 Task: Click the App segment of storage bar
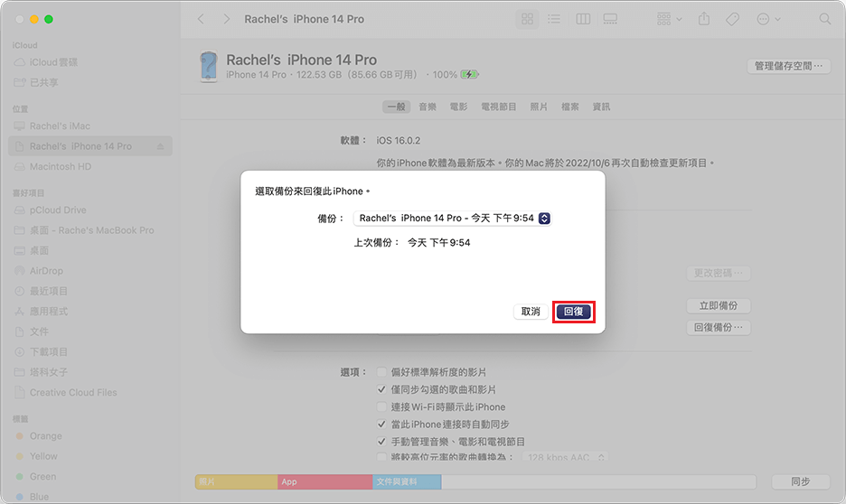[324, 481]
